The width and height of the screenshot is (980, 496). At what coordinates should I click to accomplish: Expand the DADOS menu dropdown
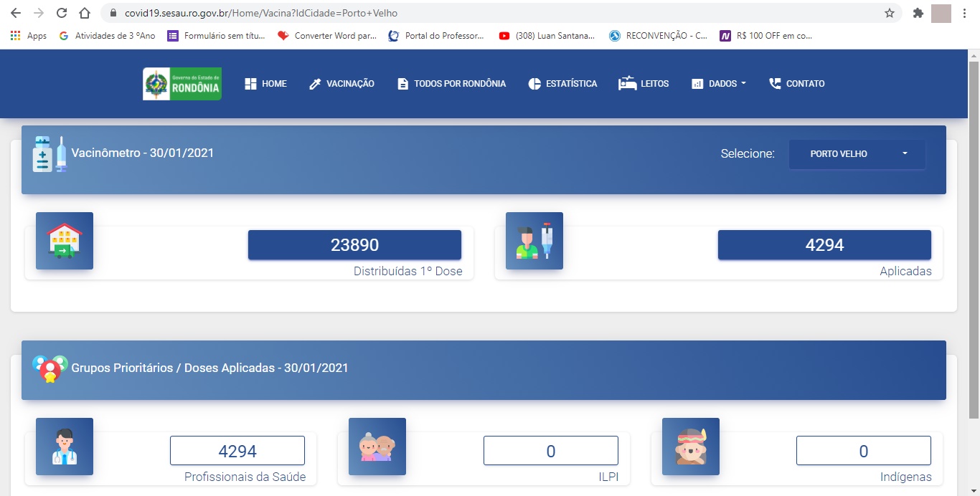coord(719,84)
